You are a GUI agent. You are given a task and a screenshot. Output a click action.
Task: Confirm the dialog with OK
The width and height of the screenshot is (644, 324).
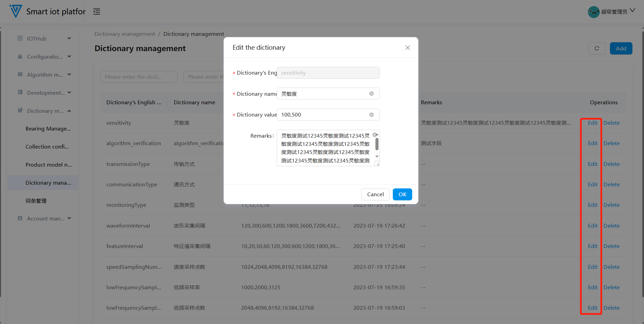402,195
